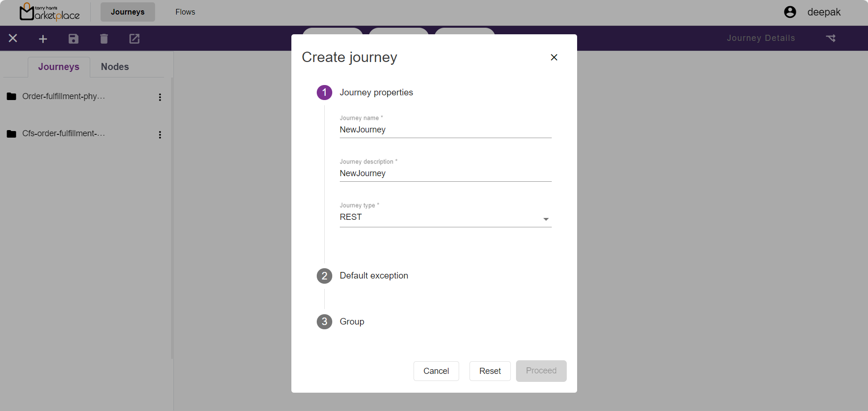The height and width of the screenshot is (411, 868).
Task: Click the deepak user account icon
Action: [790, 12]
